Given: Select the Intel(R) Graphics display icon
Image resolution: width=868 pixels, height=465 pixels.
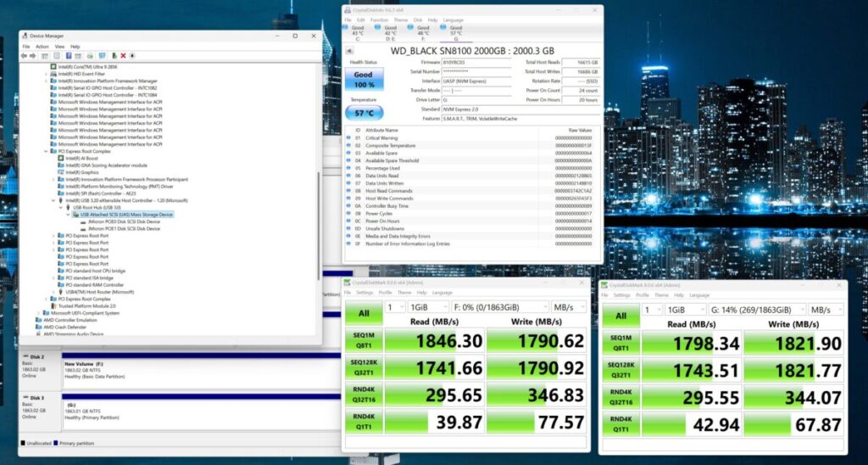Looking at the screenshot, I should tap(61, 172).
